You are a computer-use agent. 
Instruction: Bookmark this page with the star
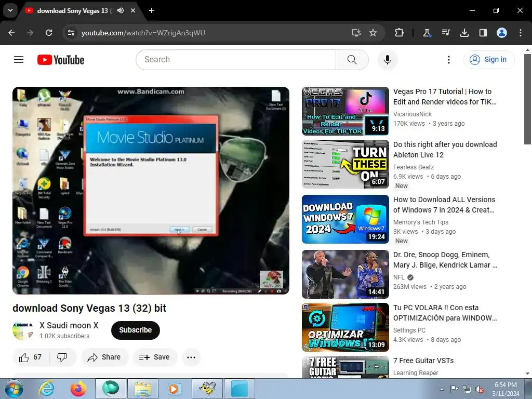pos(373,33)
